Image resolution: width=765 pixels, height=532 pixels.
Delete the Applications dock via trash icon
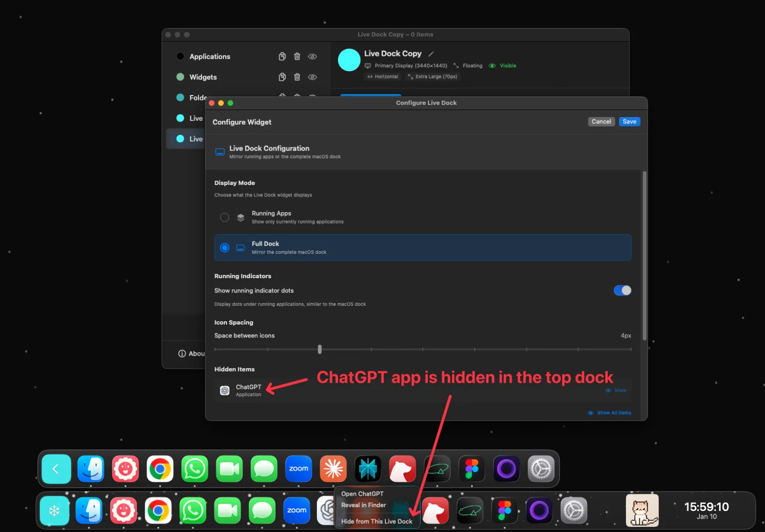(x=297, y=56)
